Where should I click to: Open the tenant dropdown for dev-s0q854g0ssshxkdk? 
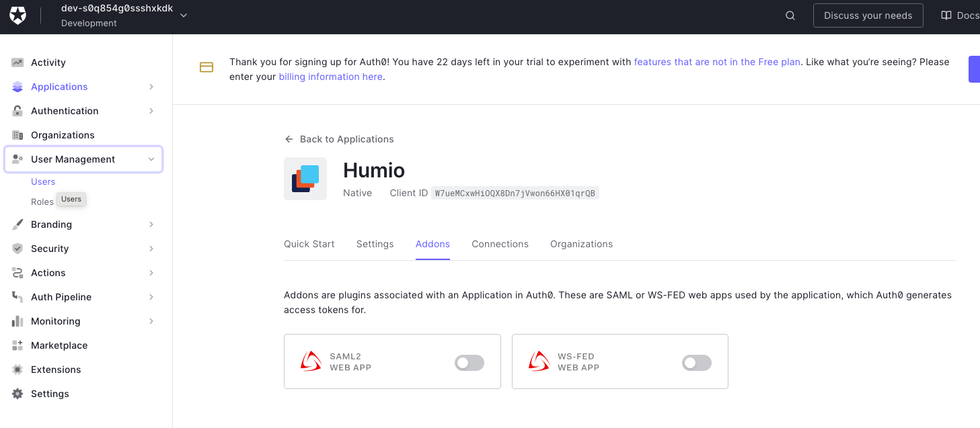coord(182,15)
